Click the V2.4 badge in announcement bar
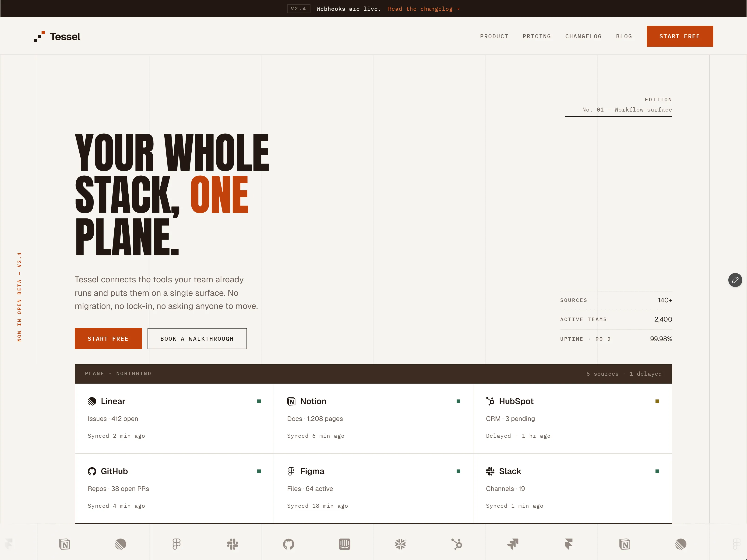Viewport: 747px width, 560px height. point(299,9)
